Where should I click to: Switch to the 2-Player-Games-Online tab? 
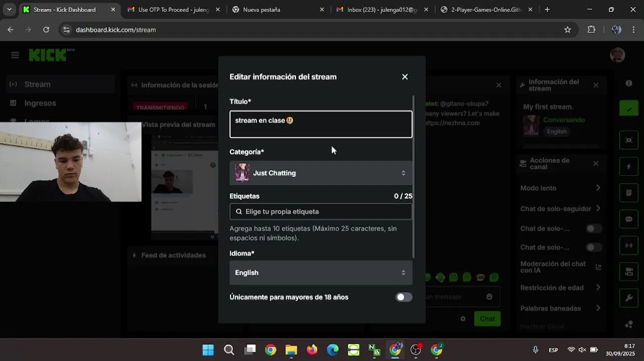pyautogui.click(x=487, y=10)
